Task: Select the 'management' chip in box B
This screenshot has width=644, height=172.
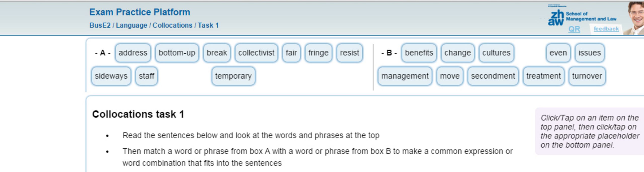Action: pos(405,76)
